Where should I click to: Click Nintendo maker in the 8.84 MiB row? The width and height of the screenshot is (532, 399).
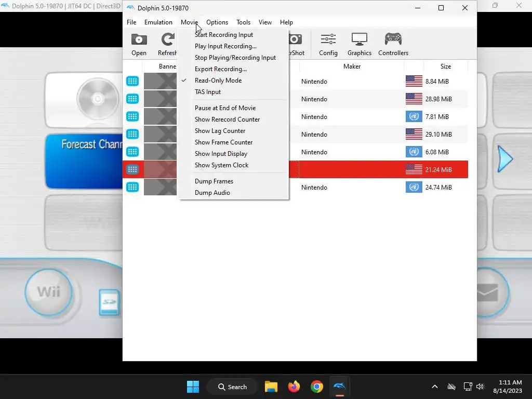tap(314, 82)
